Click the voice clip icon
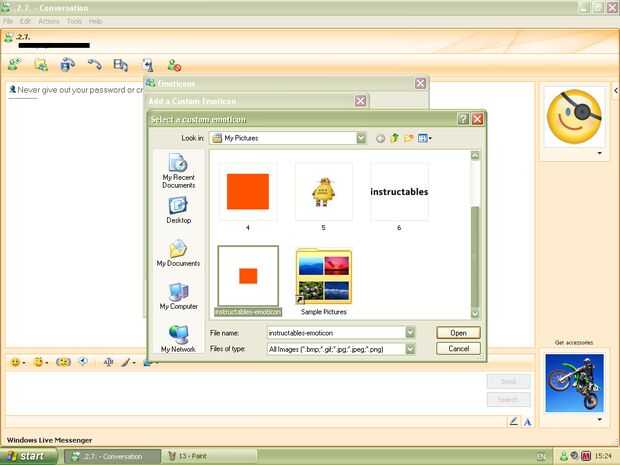This screenshot has width=620, height=465. coord(83,361)
